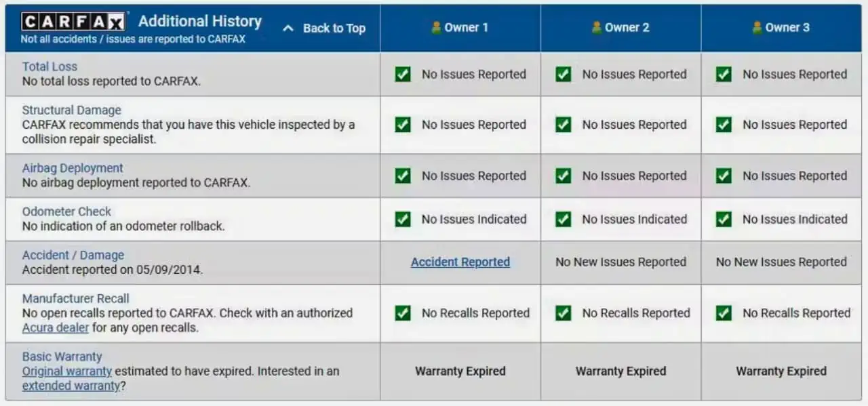Click the green checkmark for Airbag Deployment Owner 2
Viewport: 868px width, 406px height.
[x=563, y=176]
